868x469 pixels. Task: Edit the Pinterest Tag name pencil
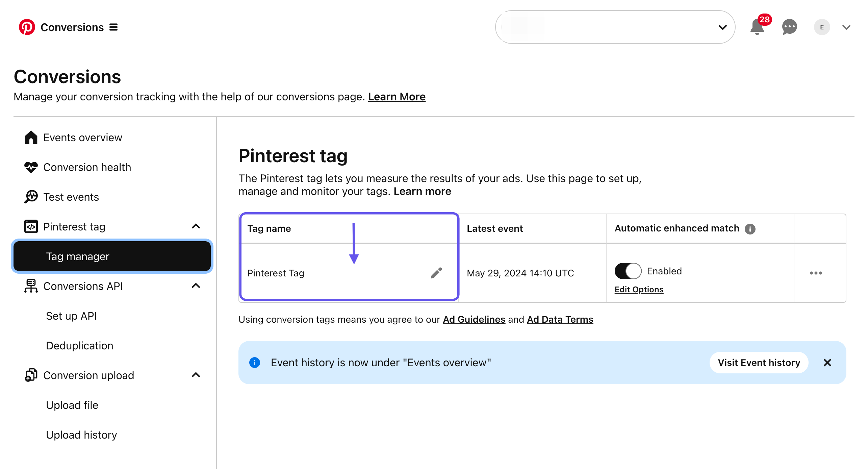(436, 273)
